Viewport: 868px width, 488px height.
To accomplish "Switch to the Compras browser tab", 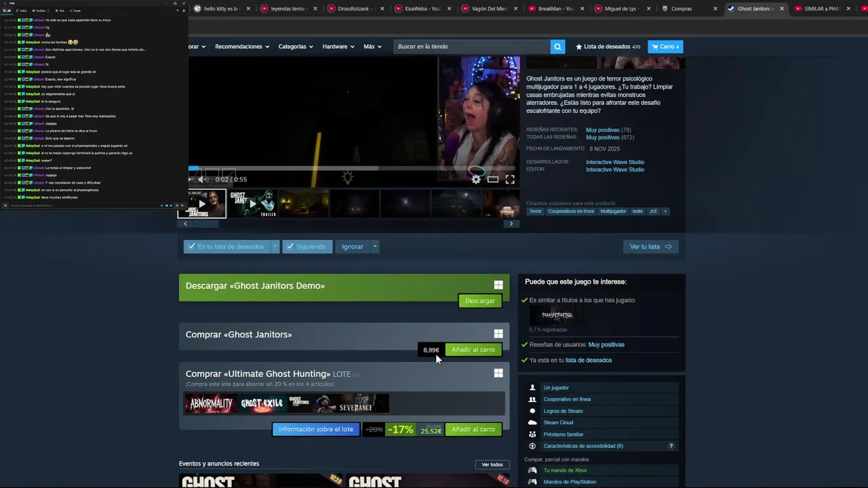I will [x=689, y=9].
